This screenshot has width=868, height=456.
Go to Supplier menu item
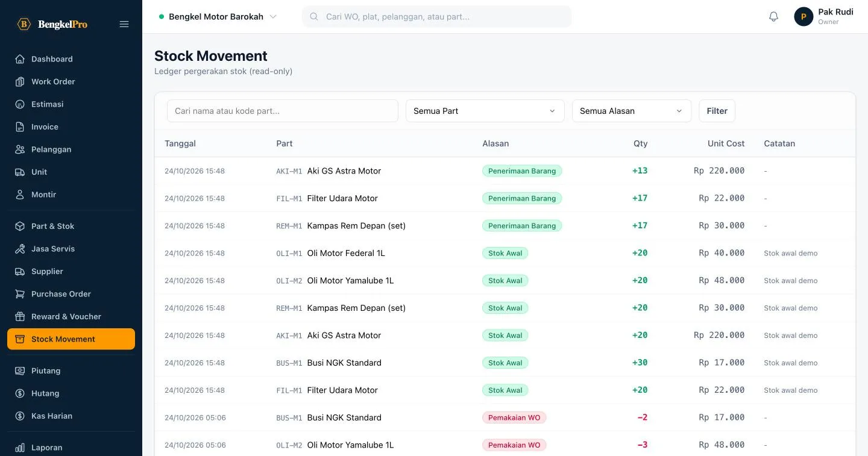(x=71, y=272)
